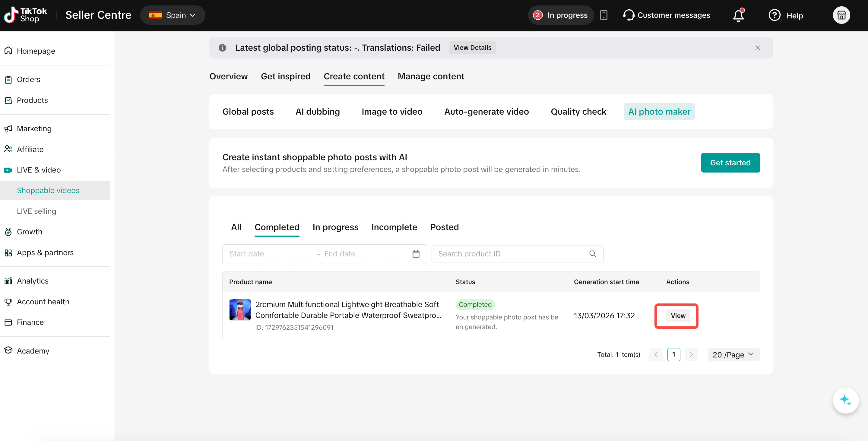Click the info icon in status banner
Screen dimensions: 868x441
222,48
